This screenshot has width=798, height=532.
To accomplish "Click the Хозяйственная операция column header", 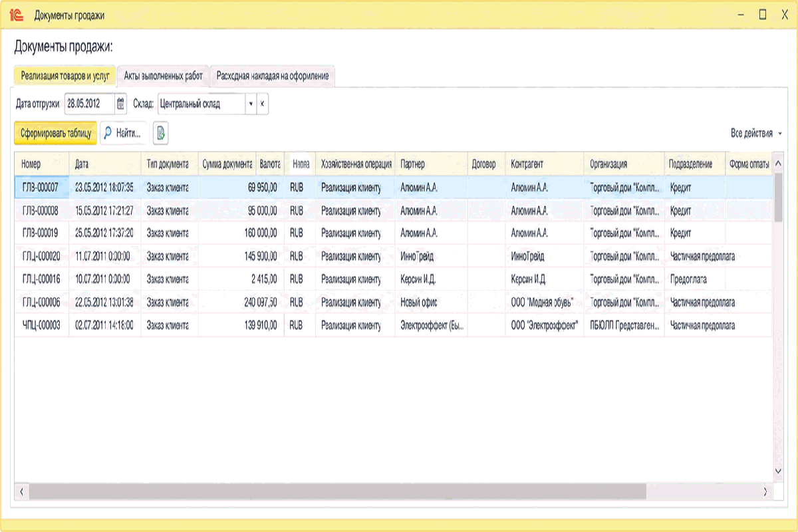I will point(355,164).
